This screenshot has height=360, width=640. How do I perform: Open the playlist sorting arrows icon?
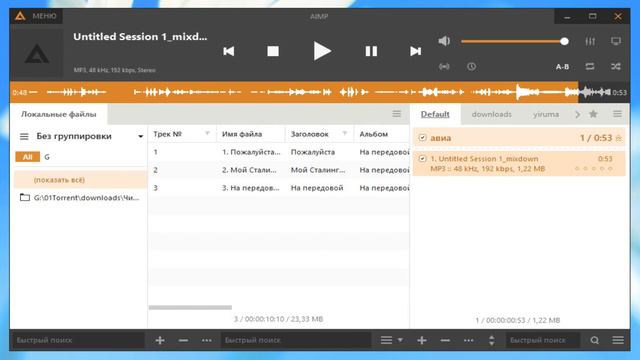(491, 340)
